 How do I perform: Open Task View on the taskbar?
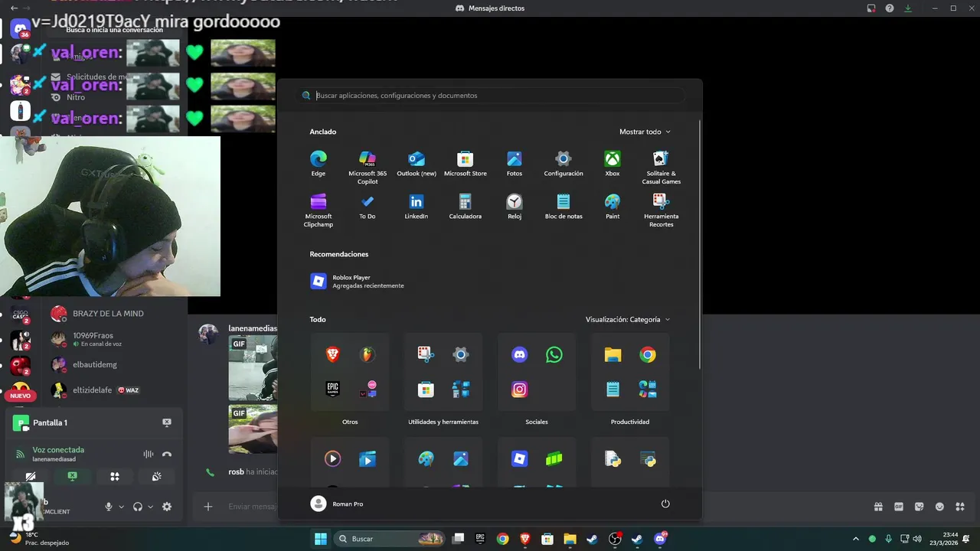click(x=458, y=539)
